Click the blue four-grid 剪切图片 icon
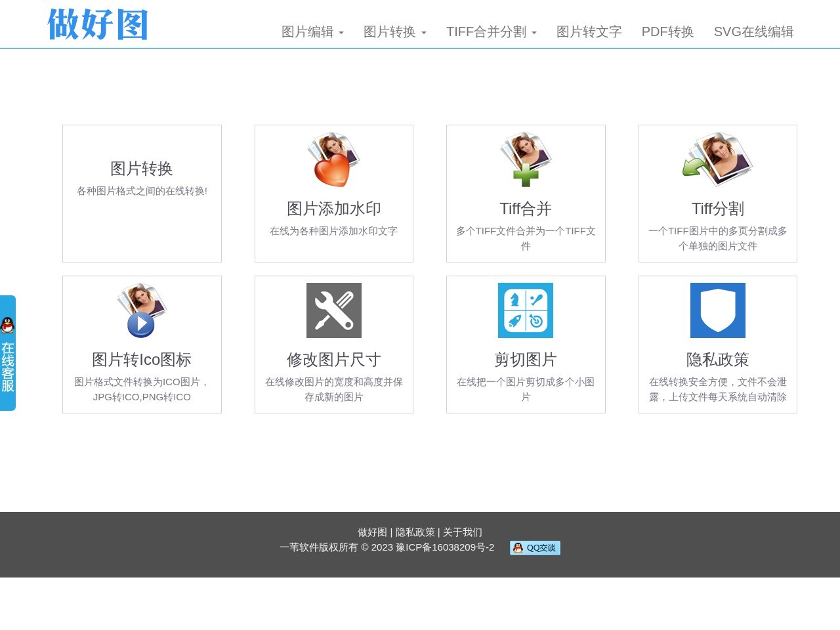Screen dimensions: 840x630 coord(526,310)
